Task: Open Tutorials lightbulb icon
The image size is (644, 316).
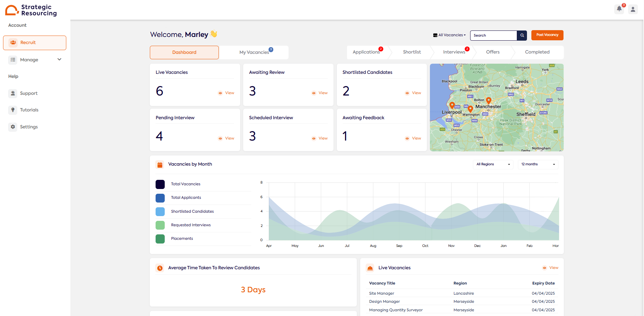Action: coord(13,110)
